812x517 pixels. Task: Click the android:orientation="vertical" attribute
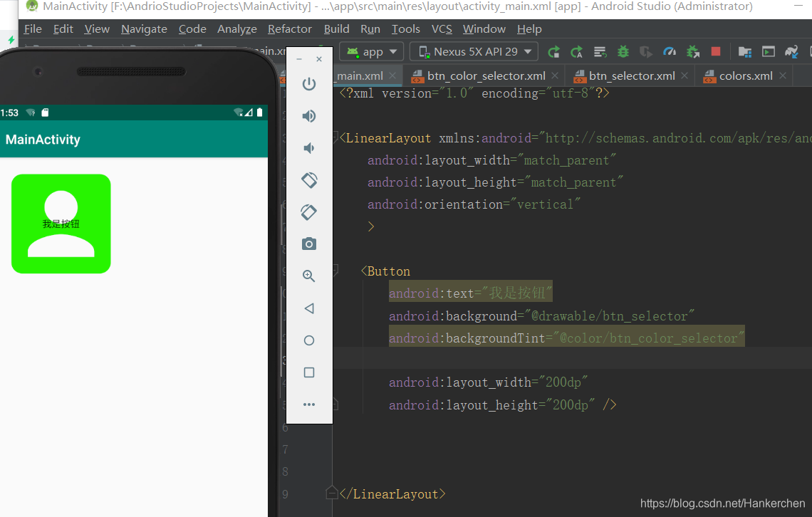tap(474, 204)
